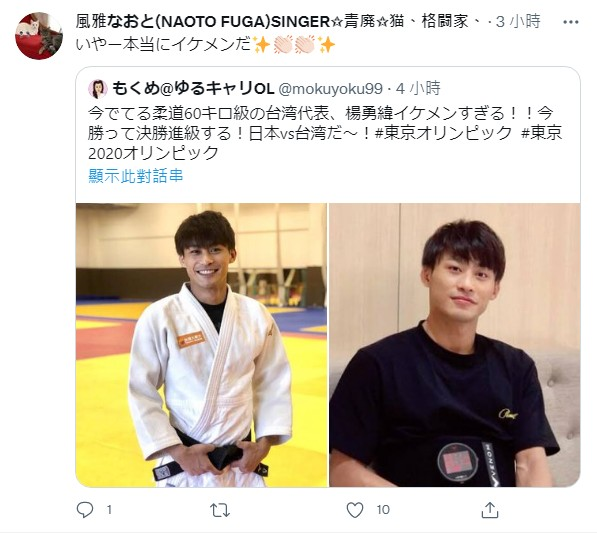Click the quoted user's small avatar
The height and width of the screenshot is (534, 597).
98,89
